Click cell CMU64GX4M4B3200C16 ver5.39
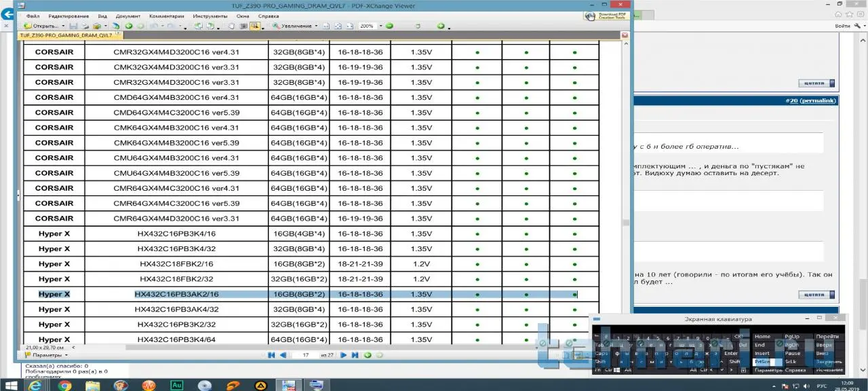 point(176,173)
